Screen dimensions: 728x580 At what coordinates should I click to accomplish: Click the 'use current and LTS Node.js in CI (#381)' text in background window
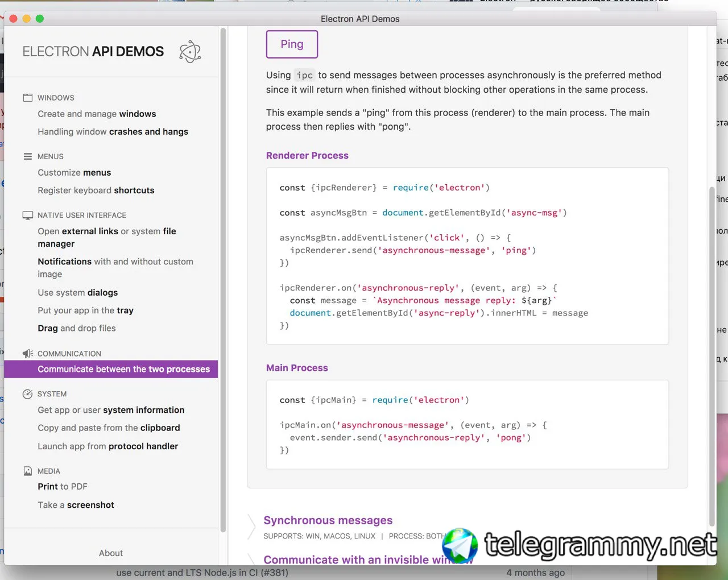pos(202,573)
